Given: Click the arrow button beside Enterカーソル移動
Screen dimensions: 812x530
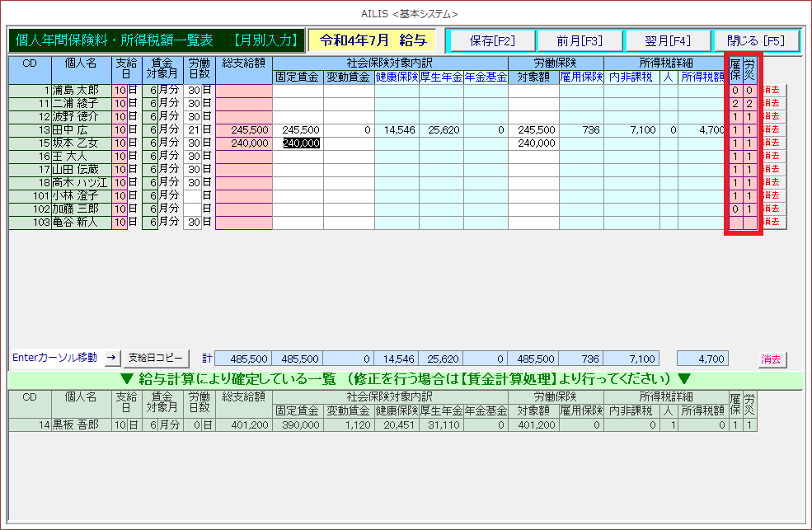Looking at the screenshot, I should click(x=112, y=359).
